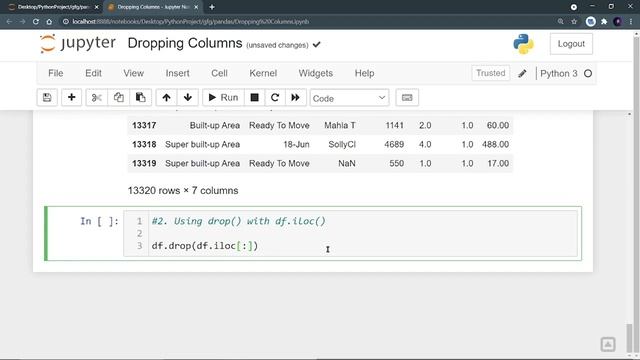Viewport: 640px width, 360px height.
Task: Open the Edit menu
Action: pyautogui.click(x=93, y=73)
